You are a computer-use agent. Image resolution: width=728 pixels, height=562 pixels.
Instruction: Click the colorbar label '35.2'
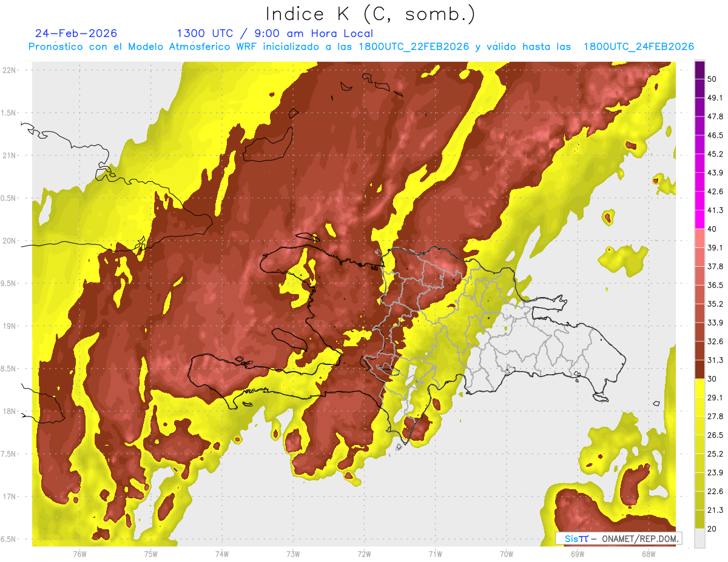point(715,304)
